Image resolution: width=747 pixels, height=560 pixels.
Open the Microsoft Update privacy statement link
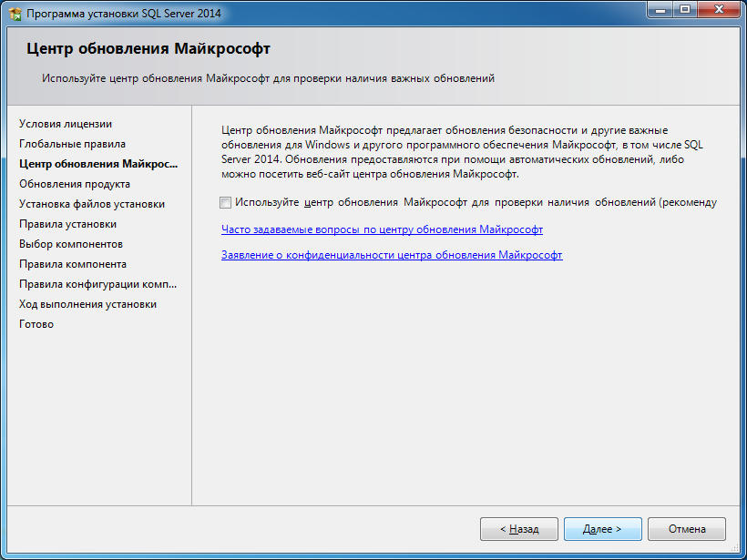[392, 255]
